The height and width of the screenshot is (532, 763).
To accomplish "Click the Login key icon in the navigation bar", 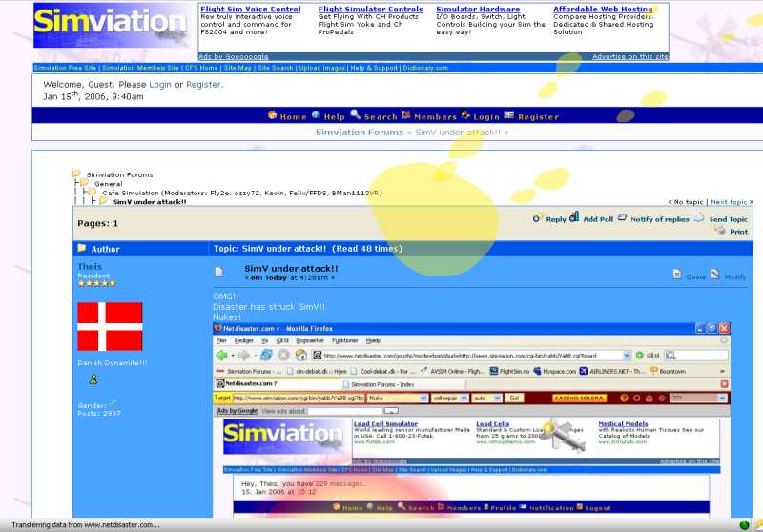I will coord(465,114).
